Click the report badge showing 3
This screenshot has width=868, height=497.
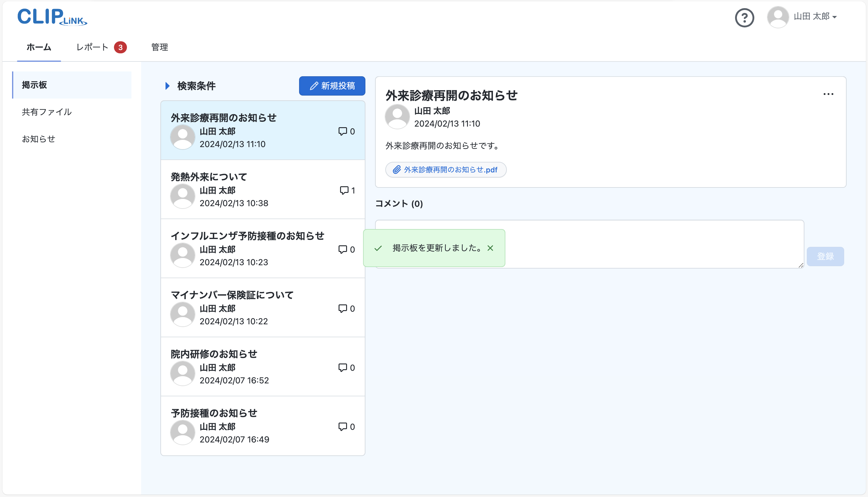pyautogui.click(x=120, y=47)
